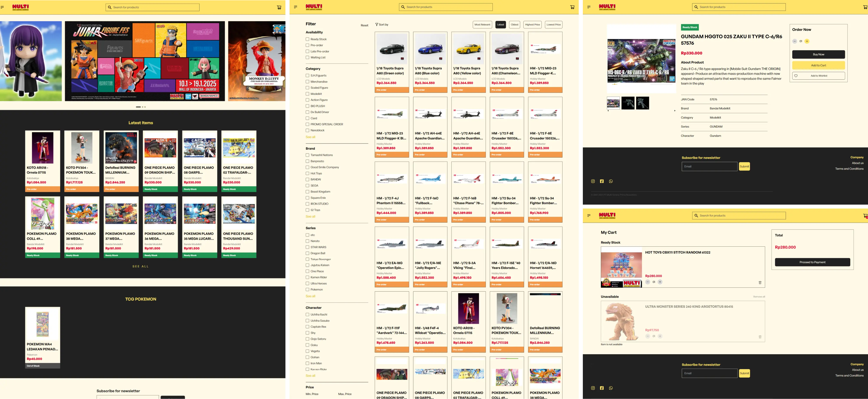
Task: Tick the Waiting List checkbox
Action: pyautogui.click(x=307, y=57)
